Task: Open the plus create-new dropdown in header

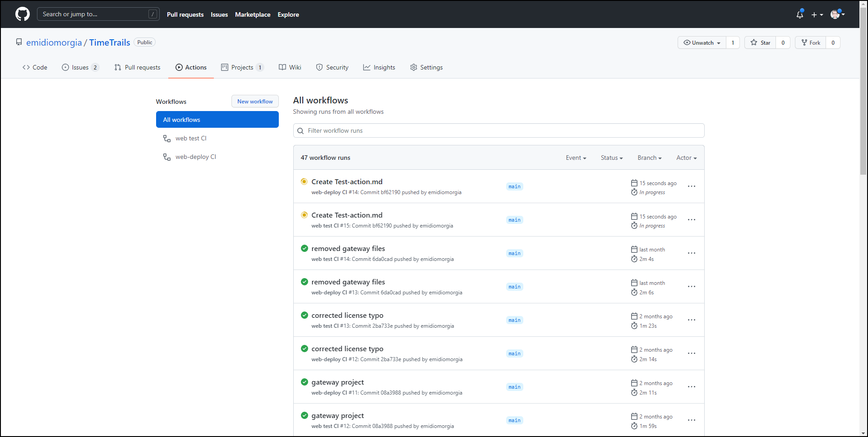Action: tap(817, 14)
